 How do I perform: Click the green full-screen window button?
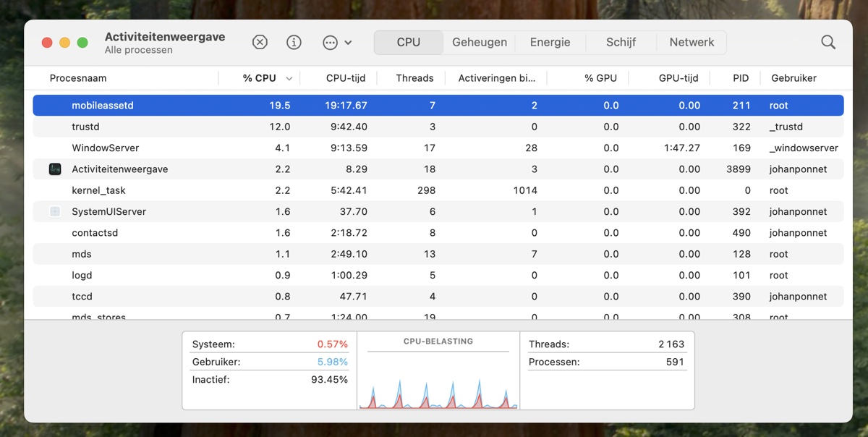(x=82, y=43)
